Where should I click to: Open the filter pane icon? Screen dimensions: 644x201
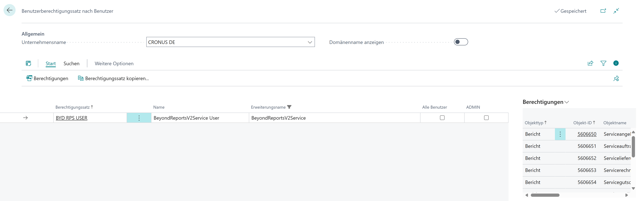click(x=603, y=63)
